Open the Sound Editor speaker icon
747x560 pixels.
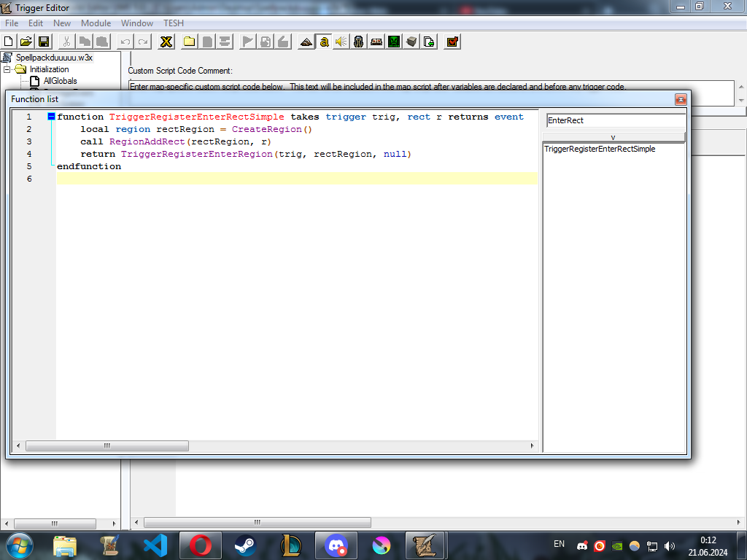[x=341, y=42]
